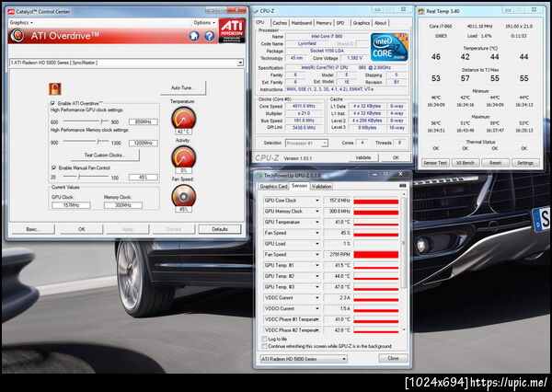Toggle Enable Manual Fan Control checkbox
Screen dimensions: 552x392
click(x=53, y=168)
